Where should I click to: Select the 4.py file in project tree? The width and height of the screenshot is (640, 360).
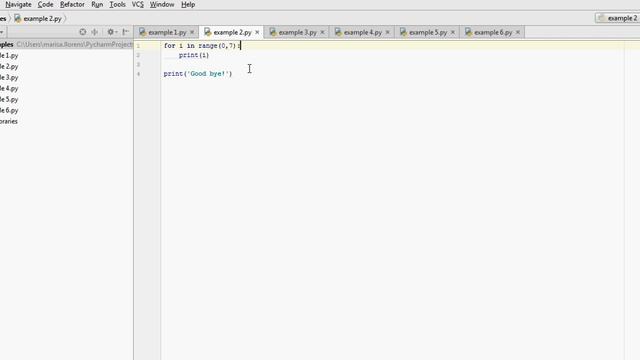9,89
